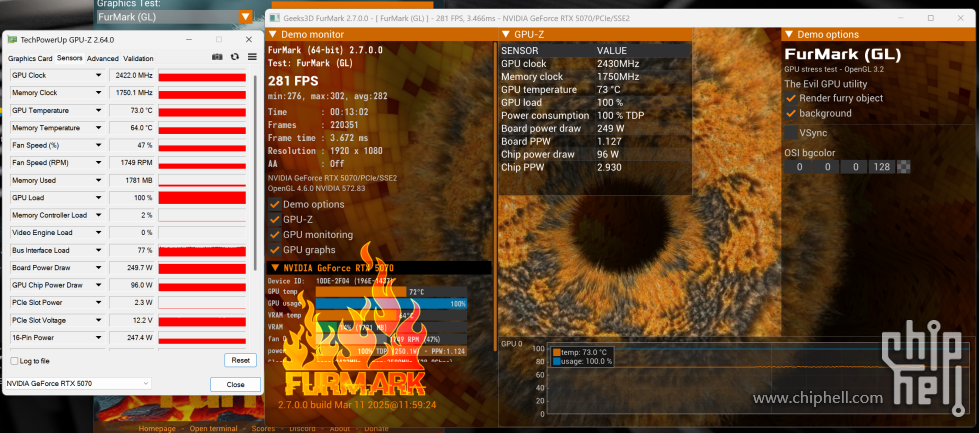Open the Advanced tab in GPU-Z
The image size is (979, 433).
102,59
